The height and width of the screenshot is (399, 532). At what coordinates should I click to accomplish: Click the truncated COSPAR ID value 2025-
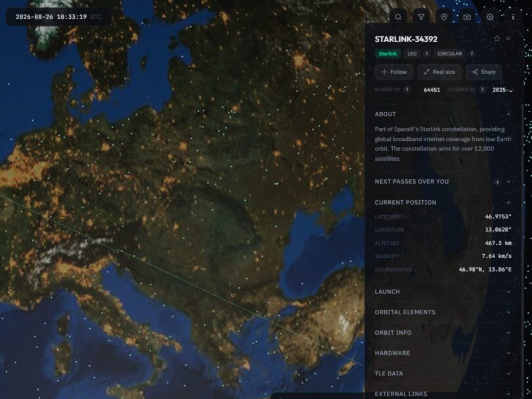coord(502,90)
